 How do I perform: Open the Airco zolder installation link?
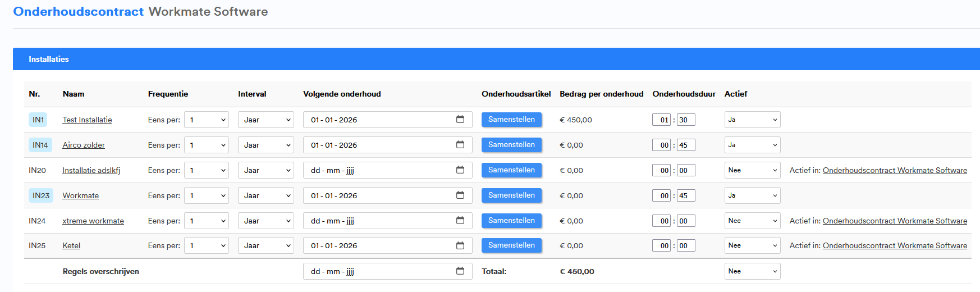coord(84,145)
